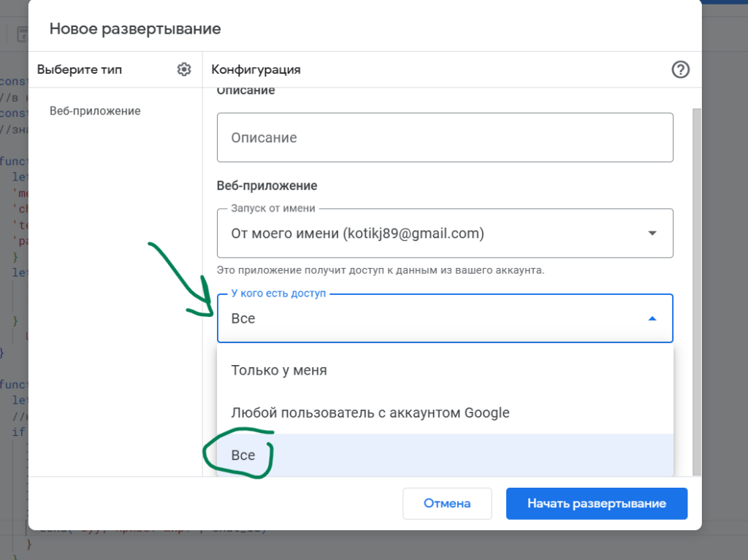
Task: Open the gear settings next to Выберите тип
Action: point(184,69)
